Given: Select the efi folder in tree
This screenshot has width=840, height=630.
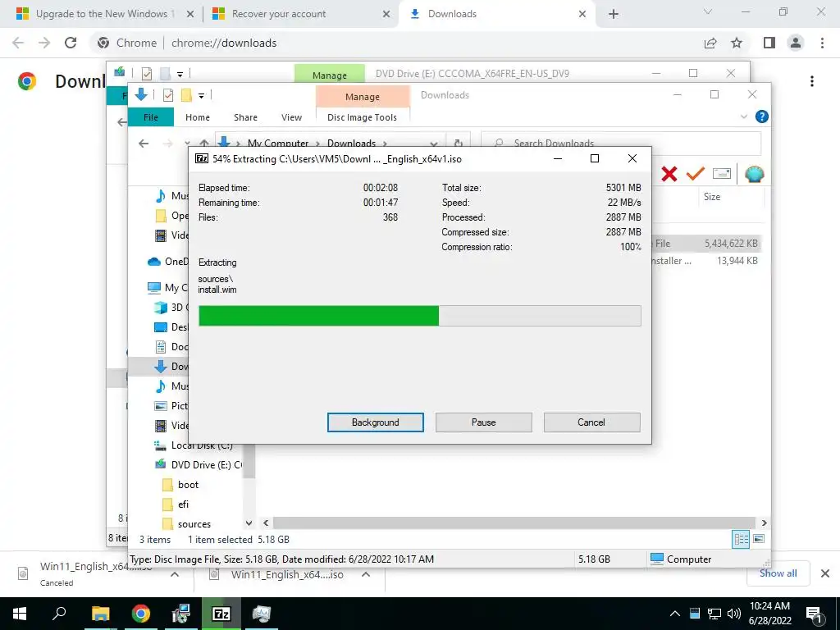Looking at the screenshot, I should point(183,504).
